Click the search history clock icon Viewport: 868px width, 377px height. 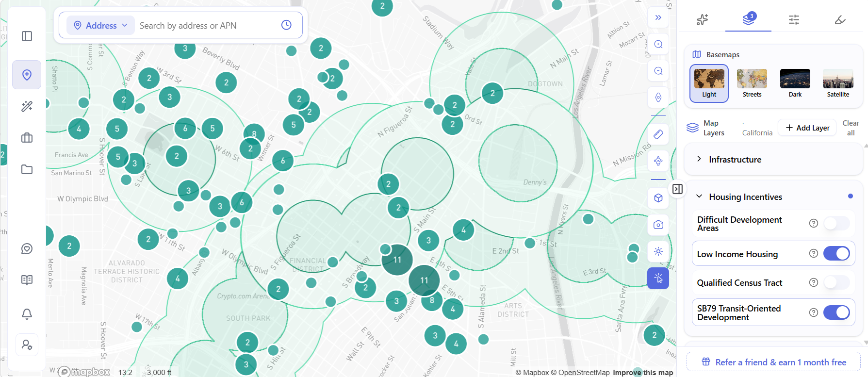(x=286, y=25)
